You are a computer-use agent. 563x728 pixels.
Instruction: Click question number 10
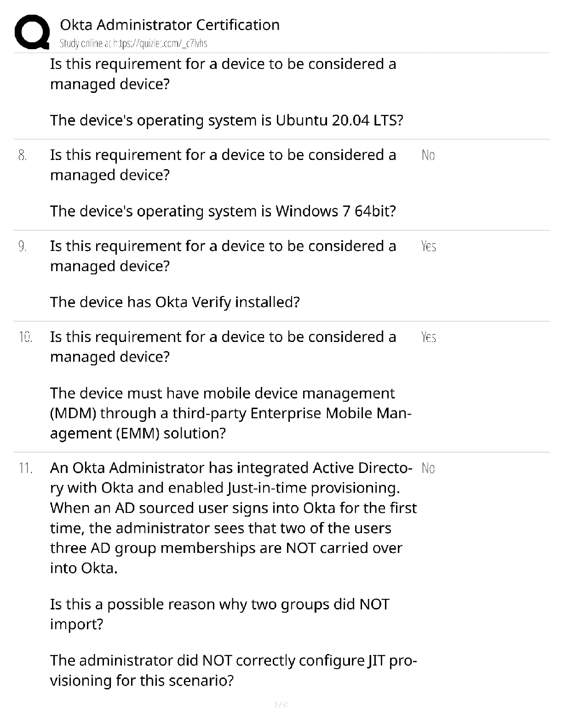pos(25,337)
